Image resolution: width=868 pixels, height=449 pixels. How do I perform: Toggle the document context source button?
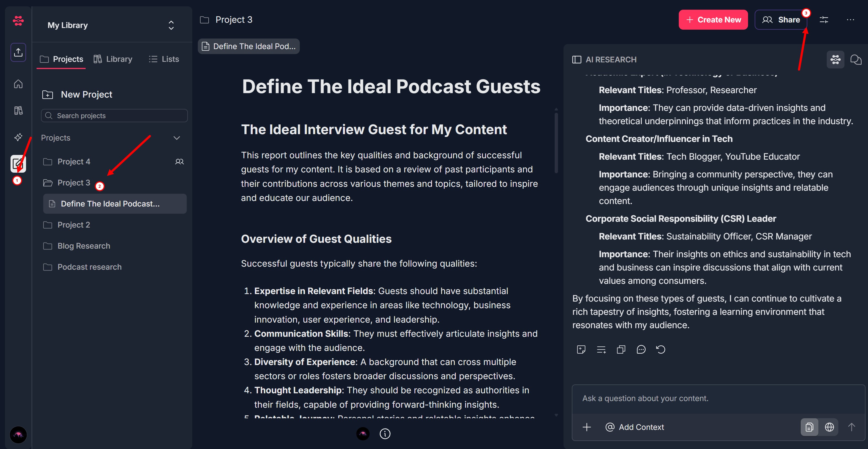809,427
